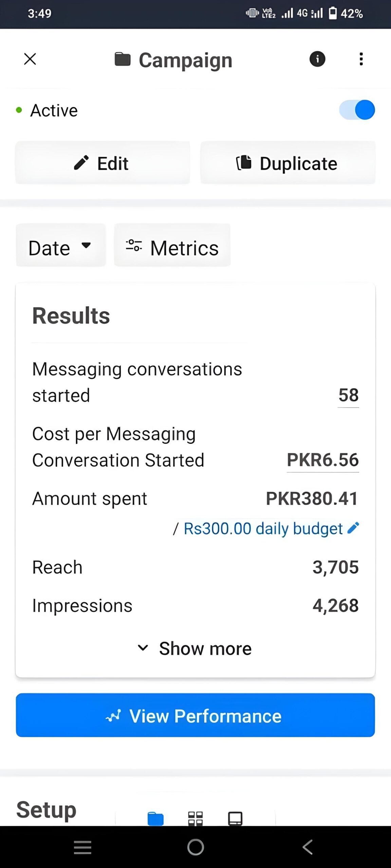Open the campaign info icon
Screen dimensions: 391x868
tap(317, 59)
